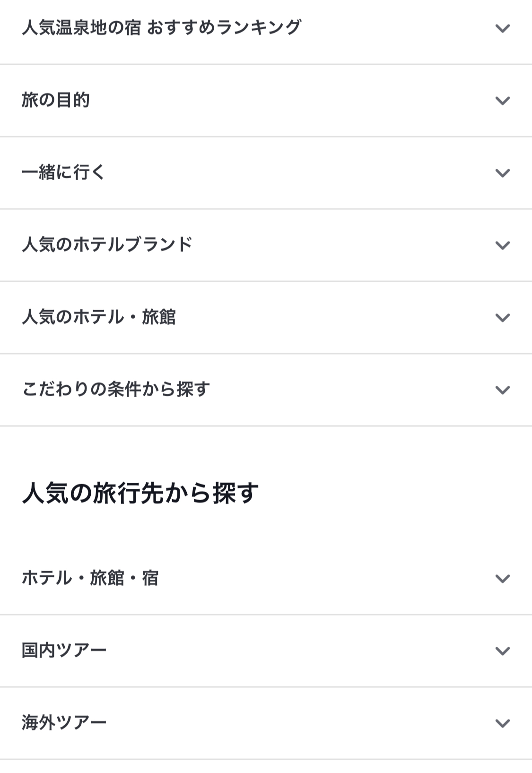Click the ホテル・旅館・宿 label
Screen dimensions: 532x773
[x=90, y=578]
